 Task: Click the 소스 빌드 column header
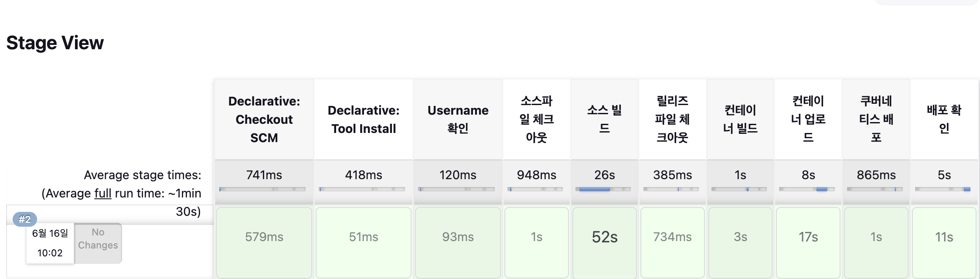(x=604, y=119)
